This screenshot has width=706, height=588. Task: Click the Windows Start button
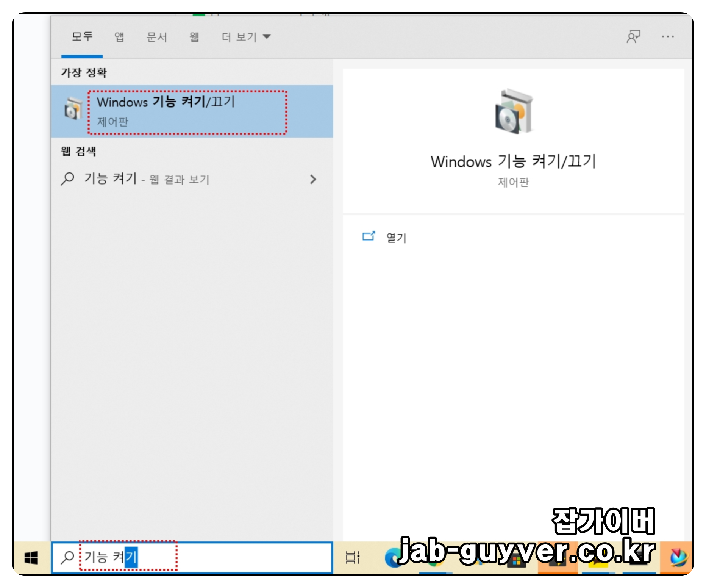(31, 558)
